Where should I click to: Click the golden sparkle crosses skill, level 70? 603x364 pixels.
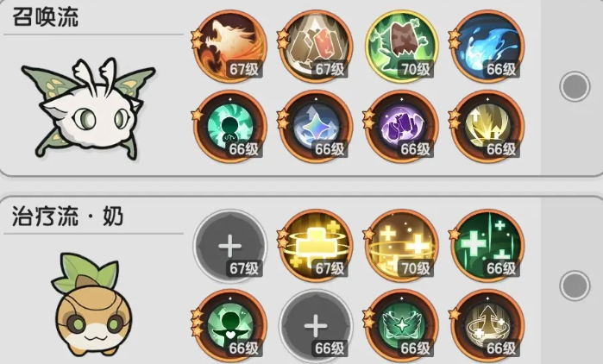401,246
